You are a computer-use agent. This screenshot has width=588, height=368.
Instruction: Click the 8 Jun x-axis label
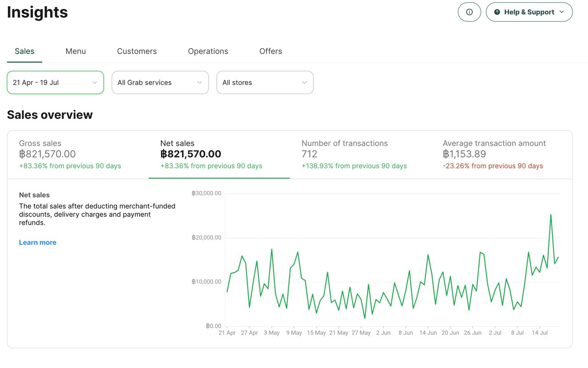coord(406,333)
